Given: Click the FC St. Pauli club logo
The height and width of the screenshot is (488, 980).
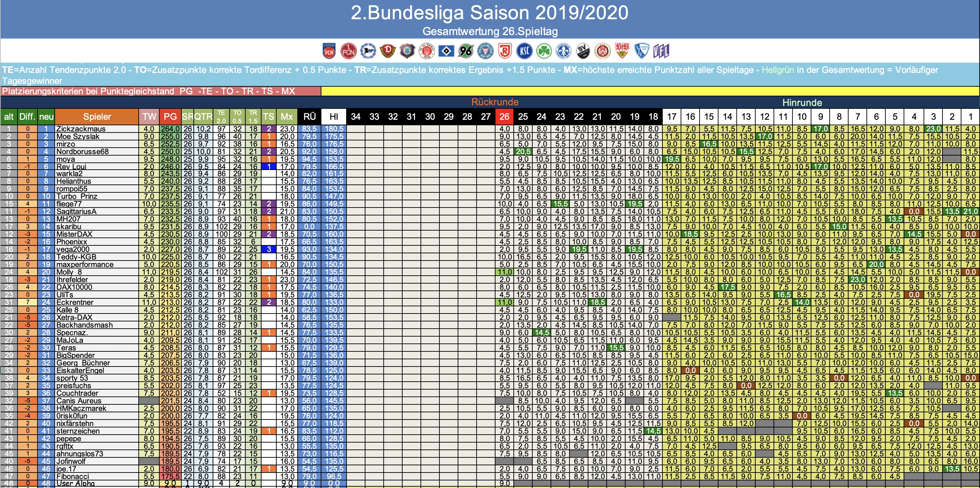Looking at the screenshot, I should (426, 51).
